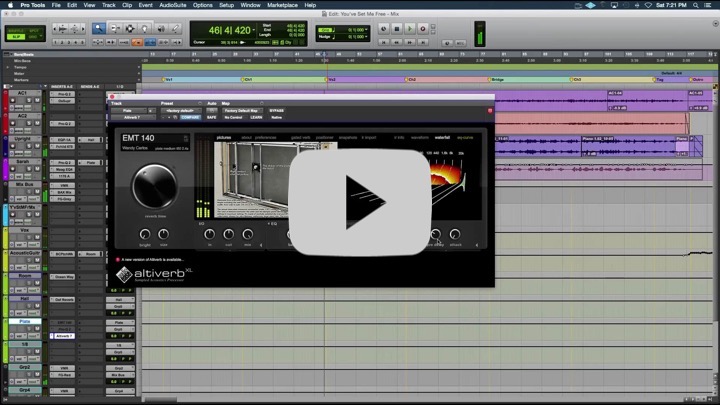Select the Zoomer tool
The width and height of the screenshot is (720, 405).
tap(99, 28)
